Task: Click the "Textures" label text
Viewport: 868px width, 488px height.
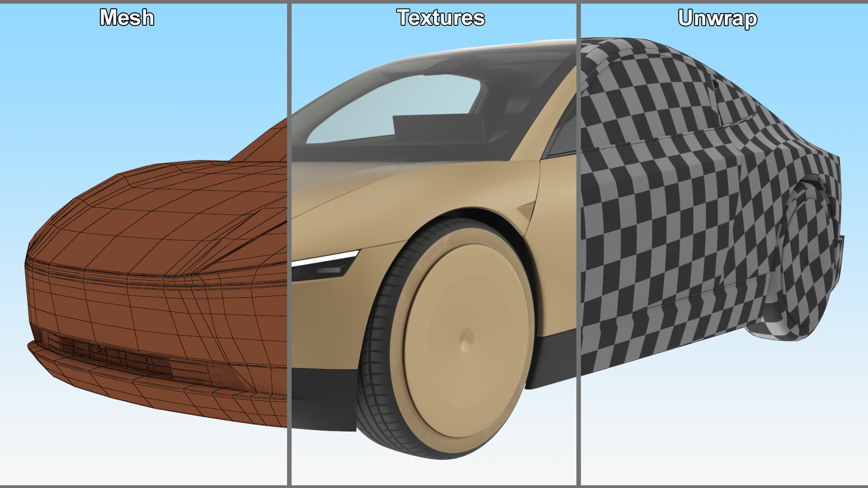Action: [x=441, y=18]
